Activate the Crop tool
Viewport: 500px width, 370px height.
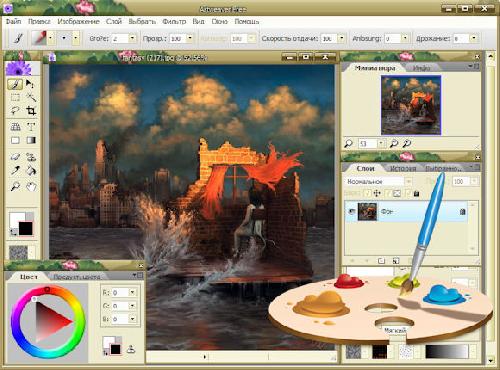click(x=31, y=110)
